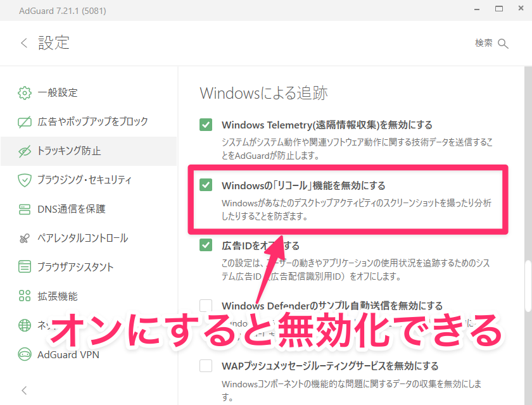Open AdGuard VPN section
This screenshot has width=532, height=405.
[89, 354]
